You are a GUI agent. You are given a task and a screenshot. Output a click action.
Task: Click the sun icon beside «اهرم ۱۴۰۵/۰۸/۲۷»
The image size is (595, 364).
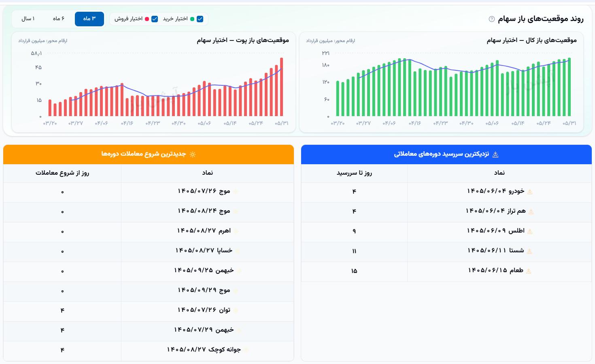click(236, 231)
